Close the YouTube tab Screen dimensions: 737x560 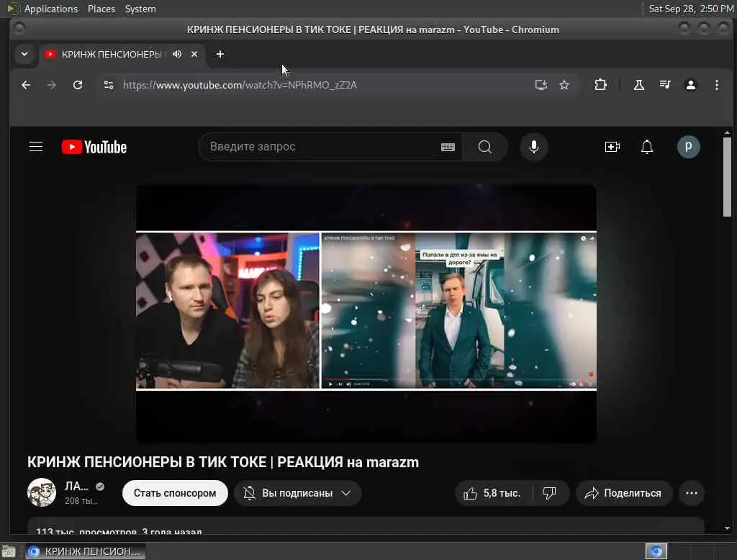point(194,54)
